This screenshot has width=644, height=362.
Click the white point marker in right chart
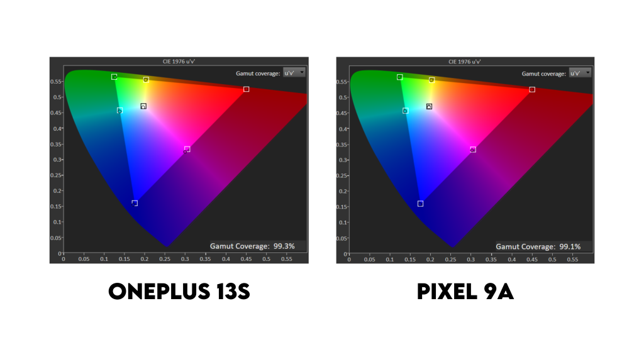click(x=429, y=106)
